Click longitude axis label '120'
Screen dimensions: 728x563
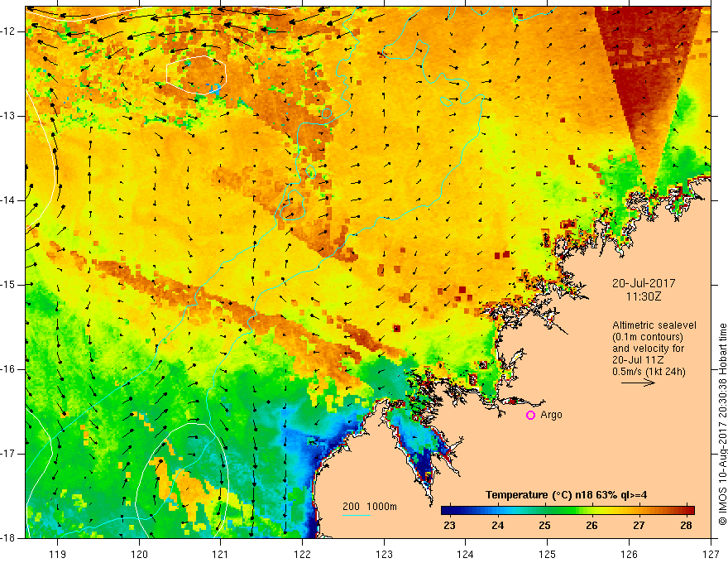click(x=139, y=554)
